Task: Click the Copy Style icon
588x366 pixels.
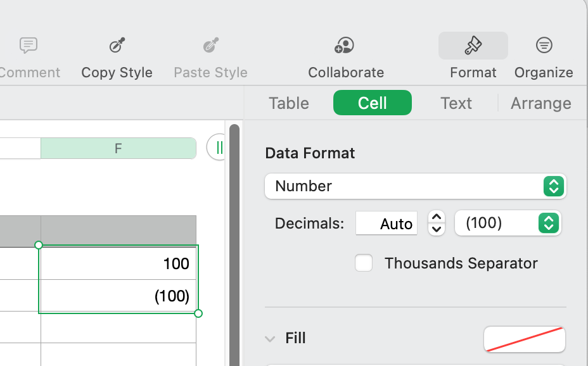Action: click(117, 46)
